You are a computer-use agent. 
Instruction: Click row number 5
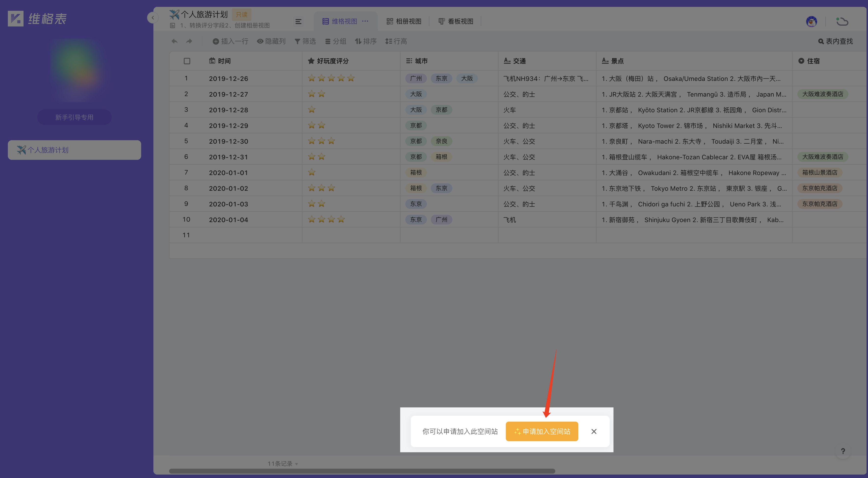click(186, 141)
